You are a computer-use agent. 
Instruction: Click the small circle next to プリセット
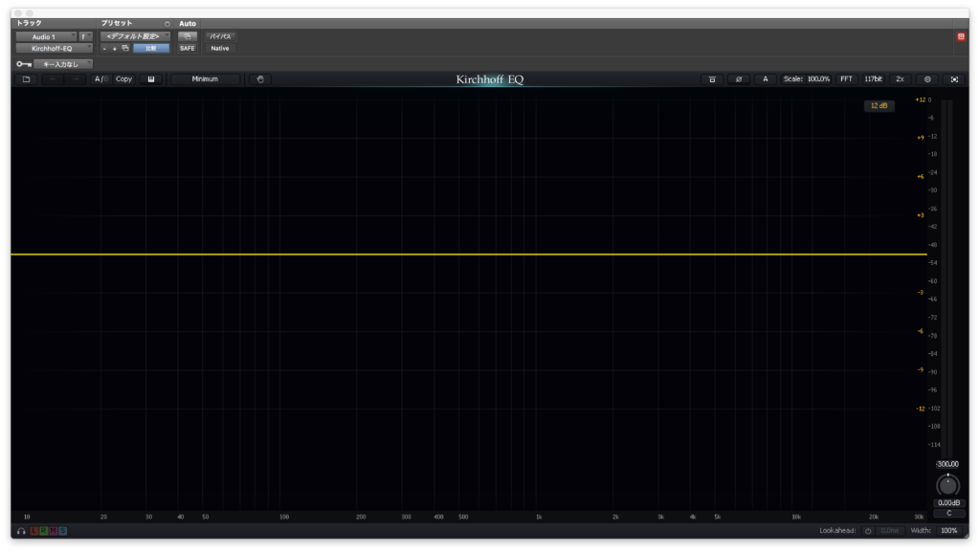tap(167, 24)
